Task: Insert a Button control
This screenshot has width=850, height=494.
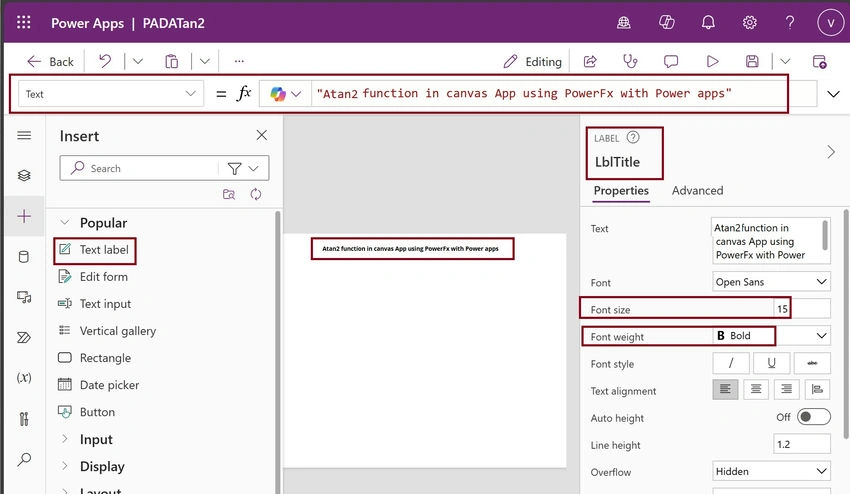Action: (x=86, y=412)
